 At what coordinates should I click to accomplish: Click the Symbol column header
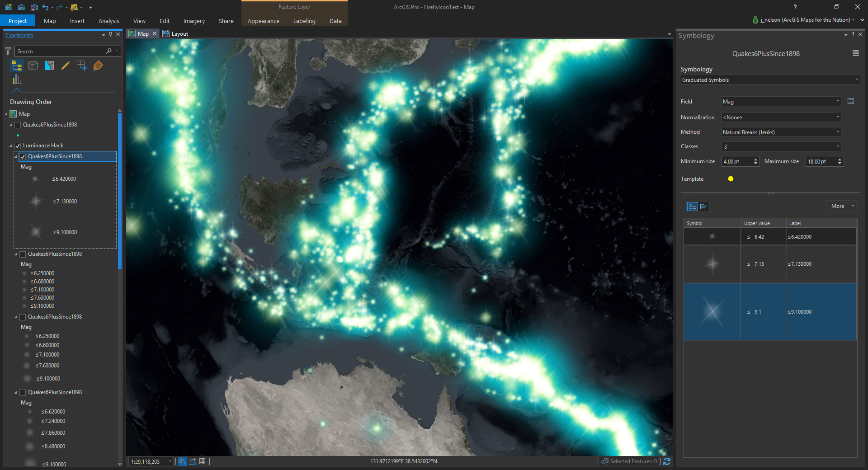[712, 223]
